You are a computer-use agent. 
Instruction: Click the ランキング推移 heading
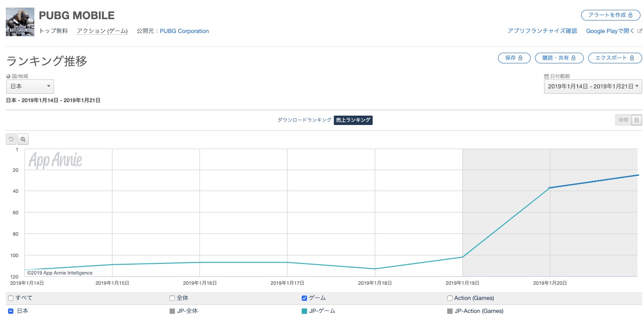47,61
